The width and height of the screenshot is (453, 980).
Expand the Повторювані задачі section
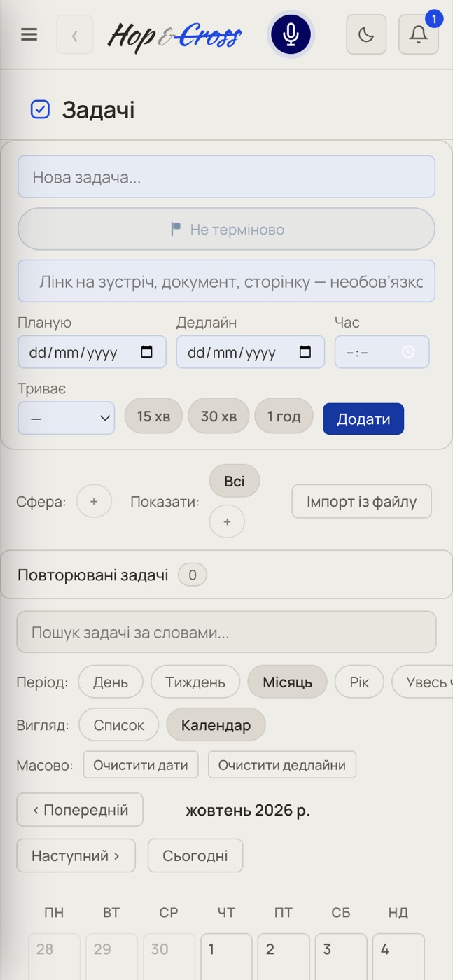click(226, 575)
